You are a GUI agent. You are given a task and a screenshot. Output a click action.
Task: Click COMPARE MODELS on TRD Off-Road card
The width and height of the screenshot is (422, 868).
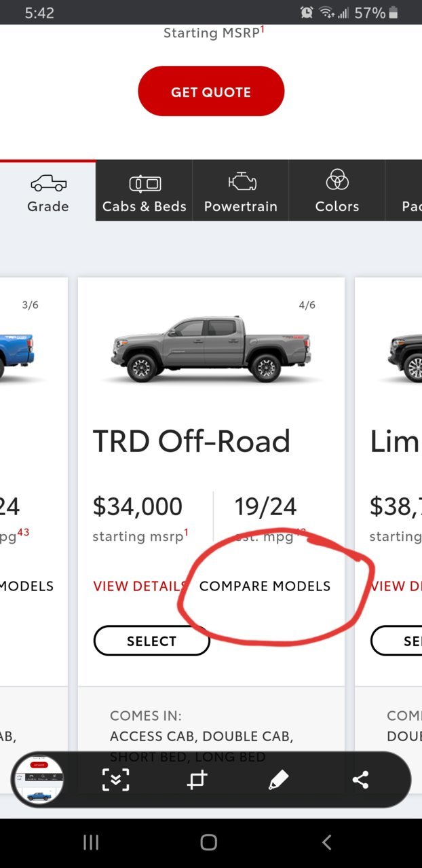[265, 586]
